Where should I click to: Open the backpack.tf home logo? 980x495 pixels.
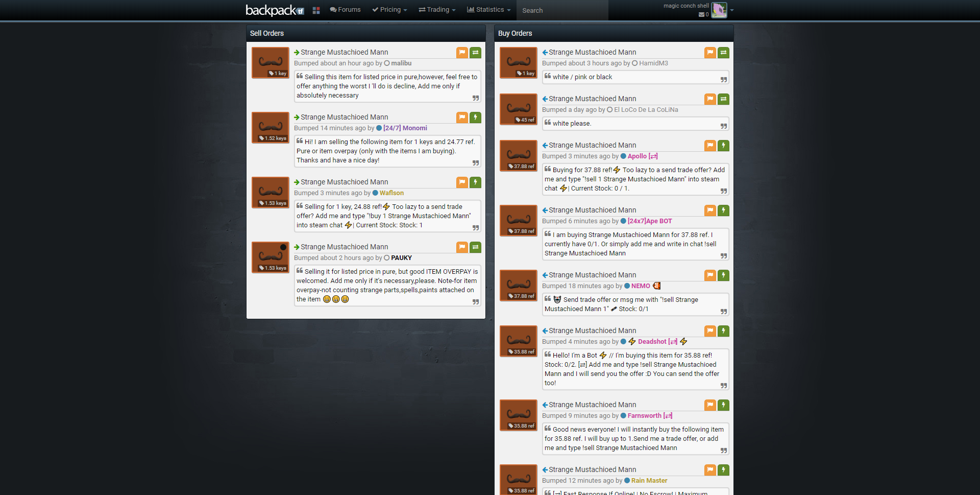pos(275,10)
